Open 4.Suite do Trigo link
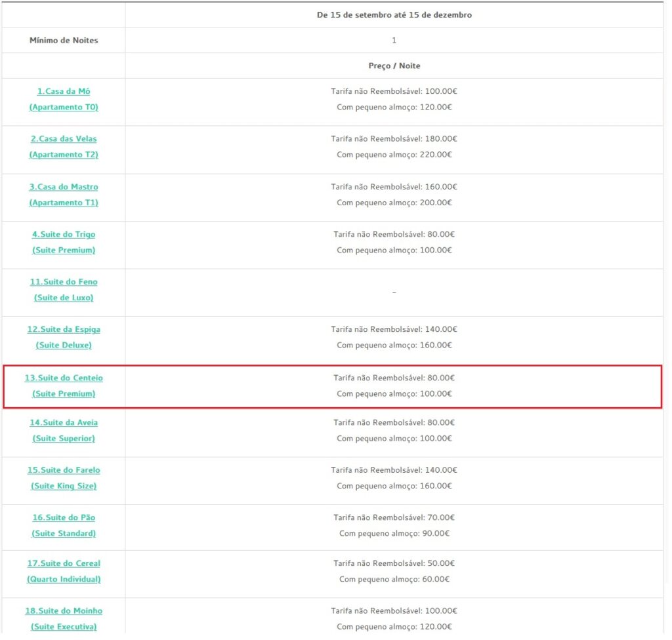 [x=64, y=234]
